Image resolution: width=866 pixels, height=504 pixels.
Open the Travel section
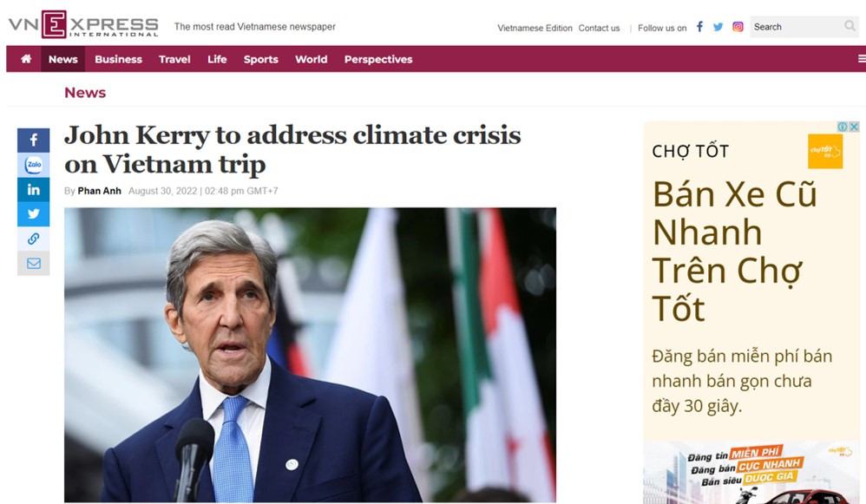(x=174, y=59)
